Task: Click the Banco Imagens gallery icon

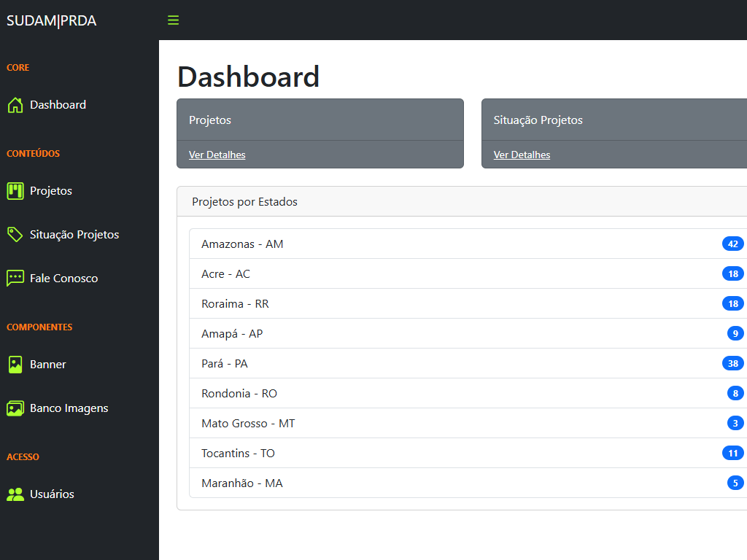Action: coord(15,408)
